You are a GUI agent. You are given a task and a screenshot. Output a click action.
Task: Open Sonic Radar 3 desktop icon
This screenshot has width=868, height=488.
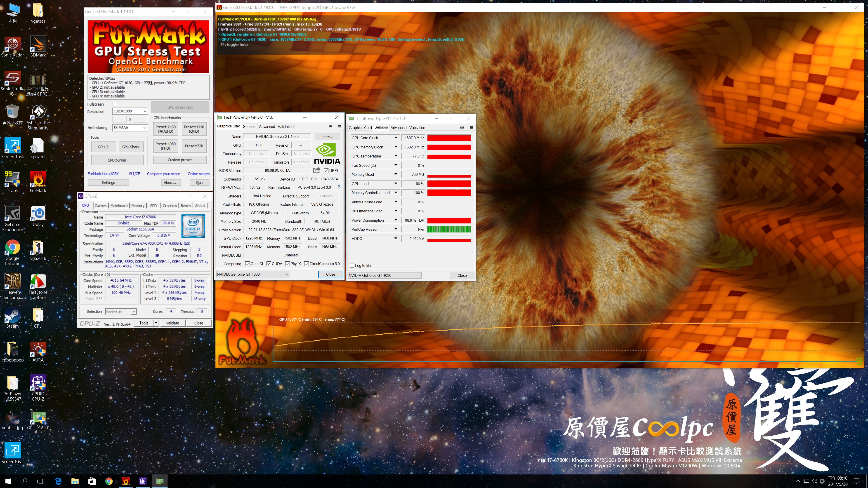[12, 49]
